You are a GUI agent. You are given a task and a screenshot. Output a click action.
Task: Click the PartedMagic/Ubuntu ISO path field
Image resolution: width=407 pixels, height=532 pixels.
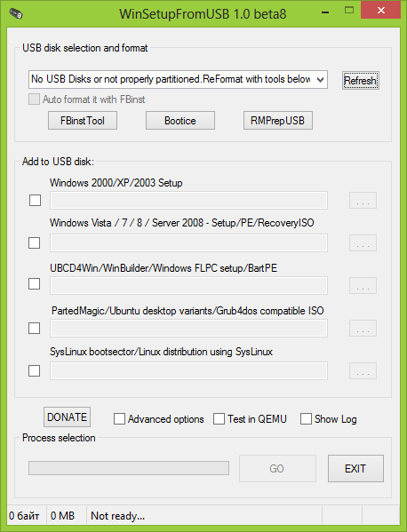tap(188, 329)
